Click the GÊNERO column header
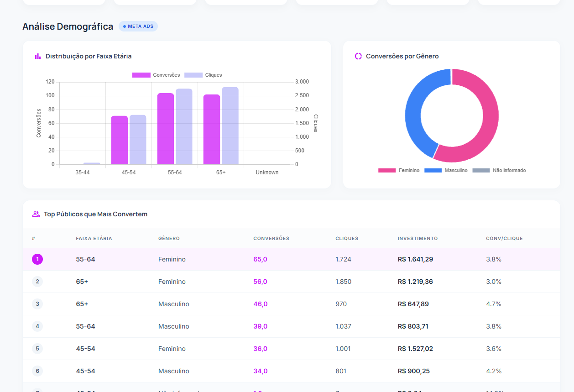Screen dimensions: 574x392 [x=169, y=238]
